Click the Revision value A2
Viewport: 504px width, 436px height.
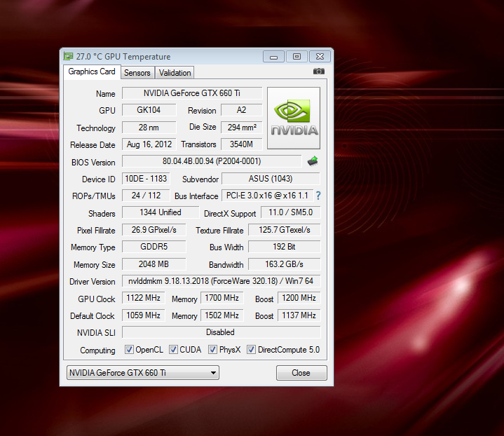[241, 110]
